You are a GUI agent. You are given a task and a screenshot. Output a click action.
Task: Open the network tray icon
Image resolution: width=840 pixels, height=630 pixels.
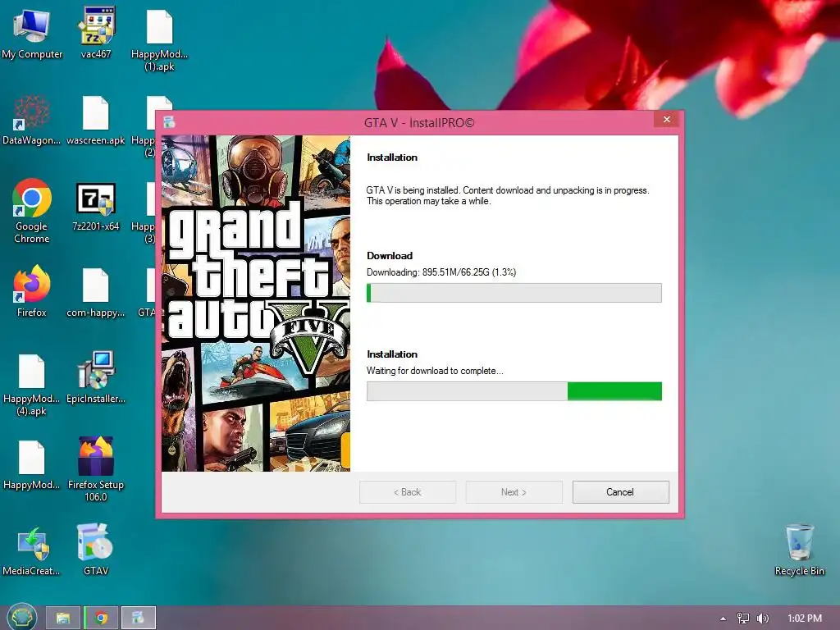coord(743,619)
